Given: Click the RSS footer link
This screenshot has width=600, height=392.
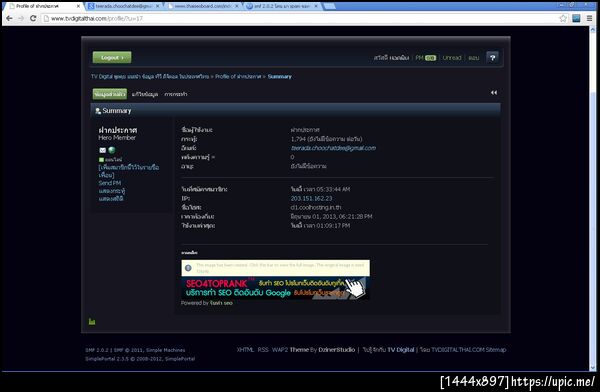Looking at the screenshot, I should (x=262, y=350).
